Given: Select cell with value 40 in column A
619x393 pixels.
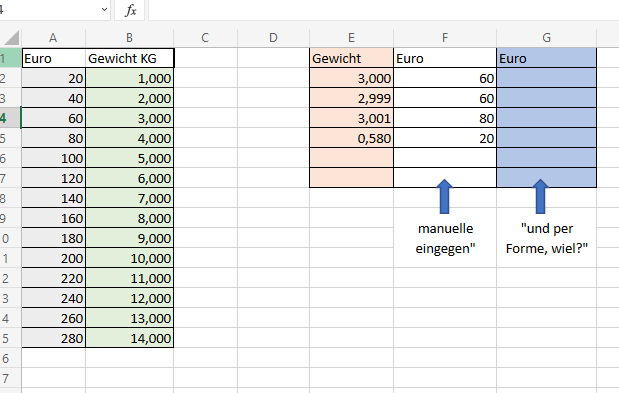Looking at the screenshot, I should coord(54,98).
